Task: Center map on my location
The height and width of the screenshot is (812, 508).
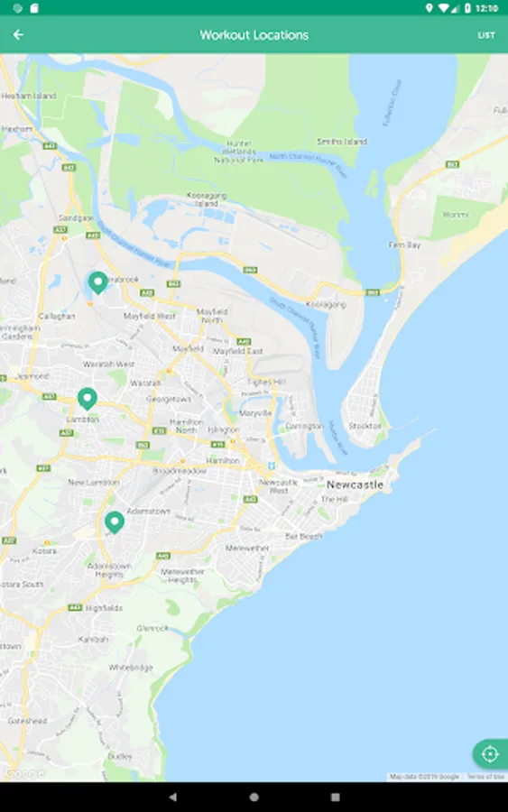Action: coord(490,754)
